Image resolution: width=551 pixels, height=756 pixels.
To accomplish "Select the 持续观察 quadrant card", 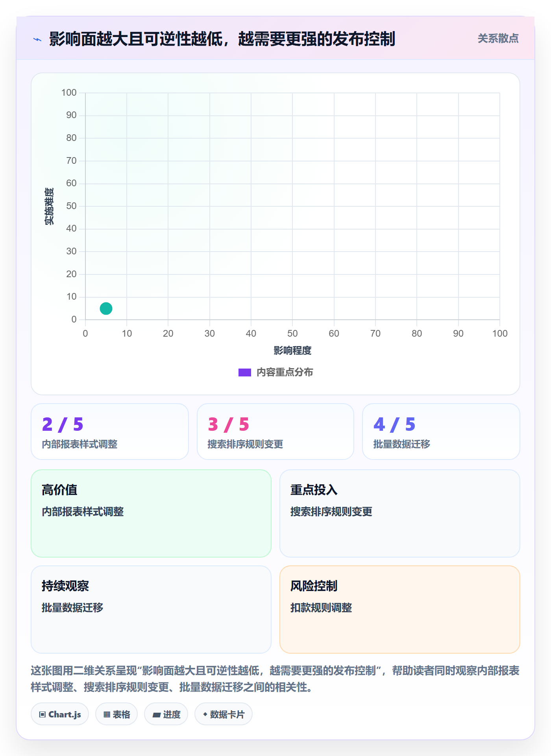I will 151,610.
